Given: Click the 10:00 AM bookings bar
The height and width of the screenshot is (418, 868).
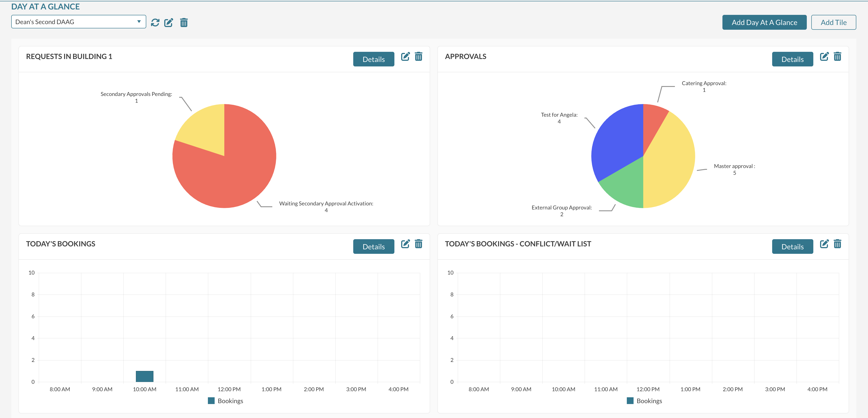Looking at the screenshot, I should (145, 376).
